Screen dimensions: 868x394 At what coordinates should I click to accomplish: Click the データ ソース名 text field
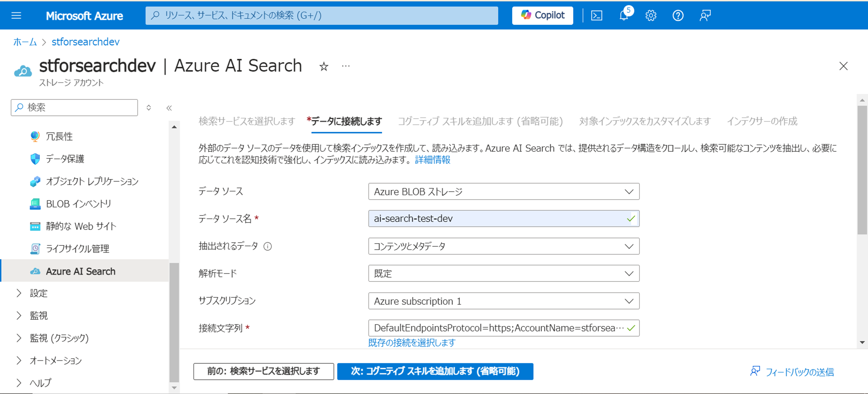[x=504, y=218]
